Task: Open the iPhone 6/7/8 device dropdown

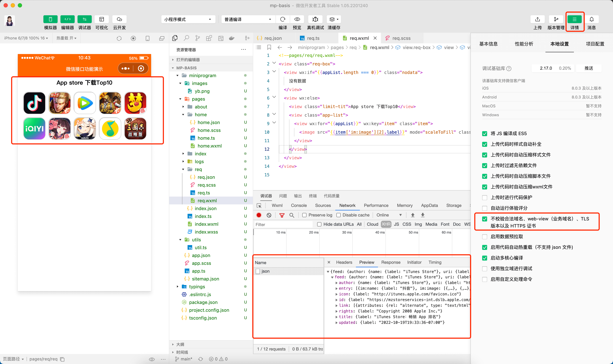Action: 26,38
